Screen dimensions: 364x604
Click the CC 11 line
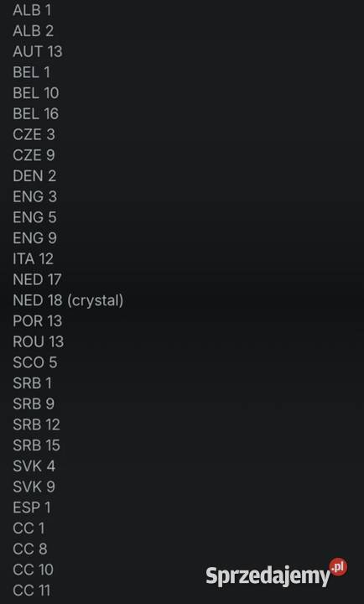pos(32,591)
